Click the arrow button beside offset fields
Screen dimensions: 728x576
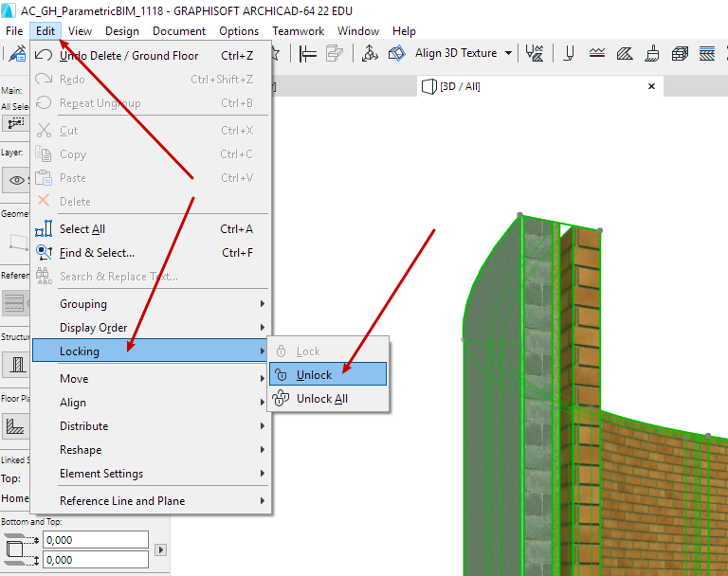[160, 549]
